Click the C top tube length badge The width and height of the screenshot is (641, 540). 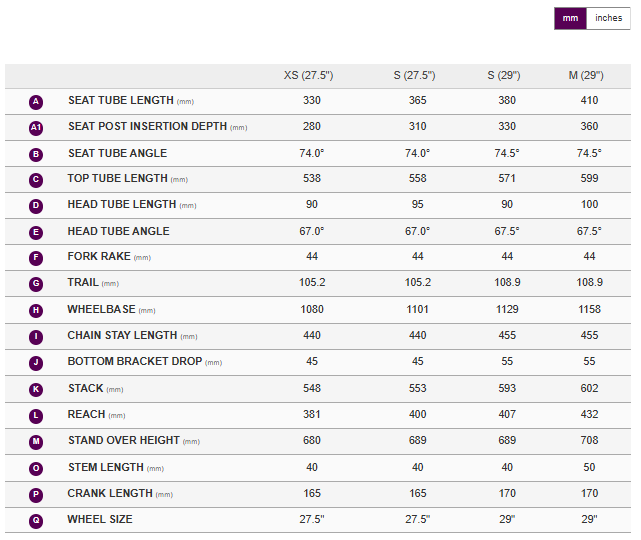(36, 180)
